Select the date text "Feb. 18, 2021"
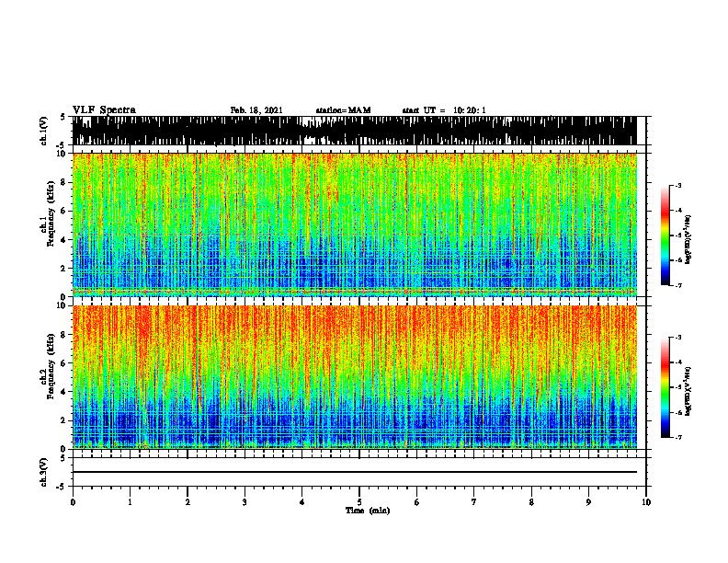728x563 pixels. click(x=256, y=110)
